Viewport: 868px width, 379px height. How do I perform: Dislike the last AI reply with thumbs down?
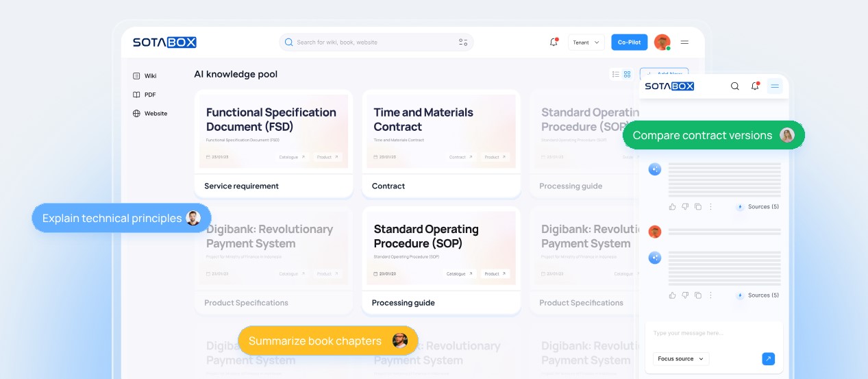click(x=685, y=295)
